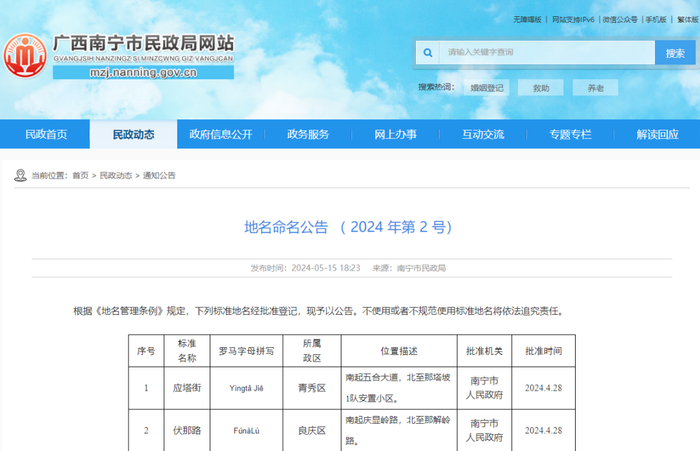Click table header 序号
The image size is (700, 451).
click(x=146, y=351)
